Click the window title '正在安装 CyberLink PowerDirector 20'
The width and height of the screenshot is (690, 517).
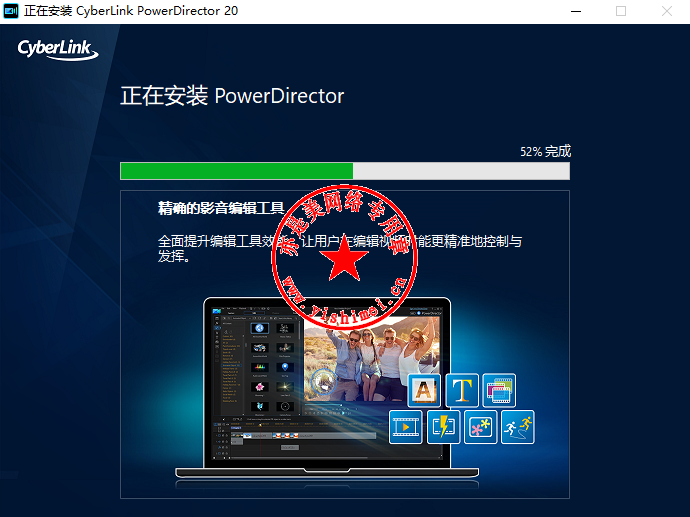pos(131,11)
